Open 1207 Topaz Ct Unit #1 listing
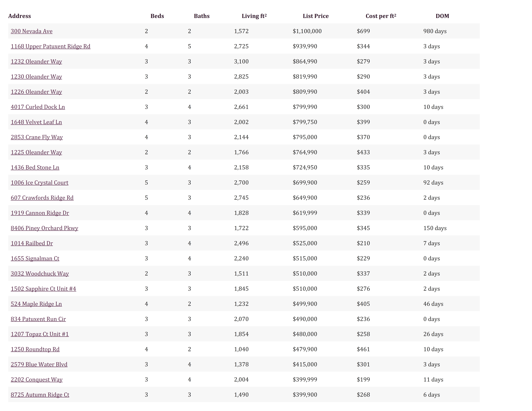 [x=40, y=334]
